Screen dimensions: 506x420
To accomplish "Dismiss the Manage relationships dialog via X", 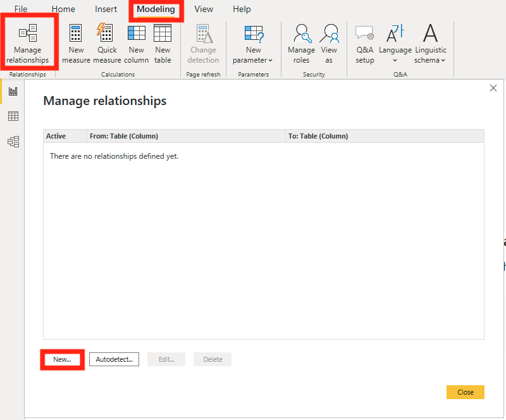I will [x=493, y=88].
